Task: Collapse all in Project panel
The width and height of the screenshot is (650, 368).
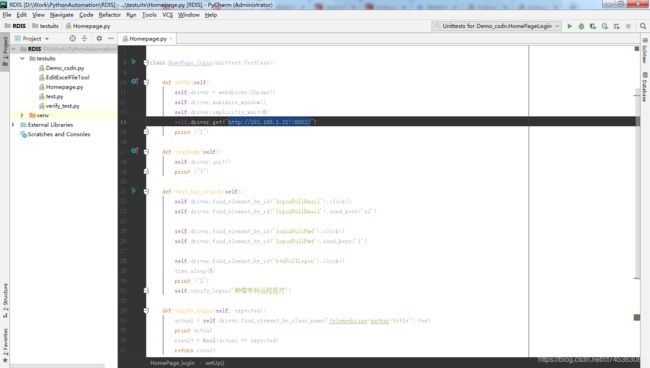Action: [x=85, y=38]
